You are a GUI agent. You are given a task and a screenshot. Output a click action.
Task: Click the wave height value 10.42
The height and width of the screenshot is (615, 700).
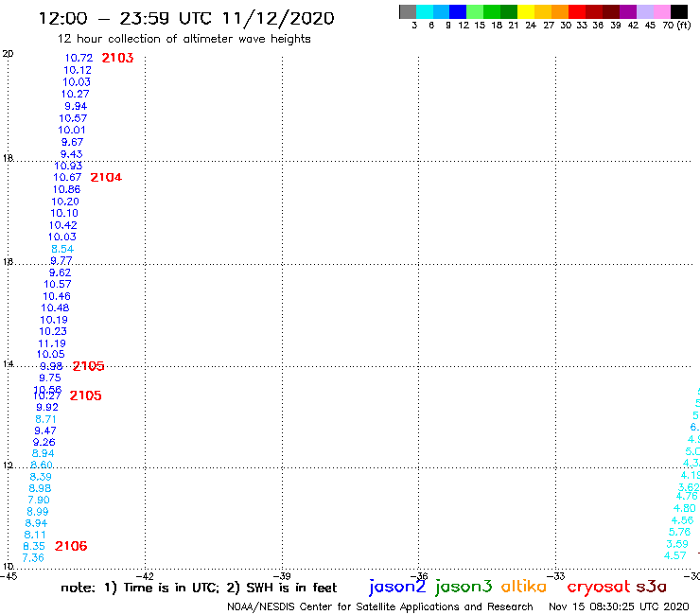pyautogui.click(x=63, y=225)
